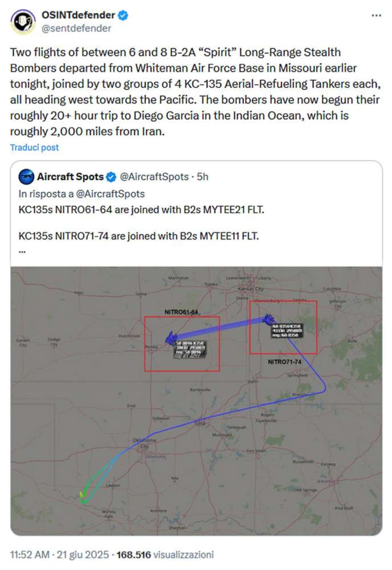Click the Aircraft Spots profile avatar

[x=26, y=177]
